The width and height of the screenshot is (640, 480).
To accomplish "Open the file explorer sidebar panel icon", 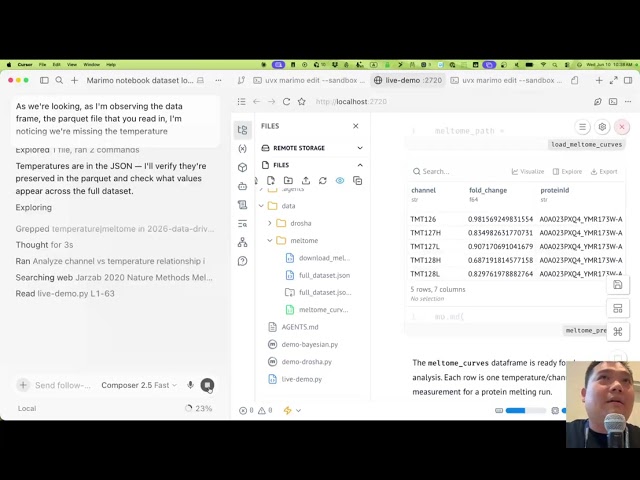I will coord(242,130).
